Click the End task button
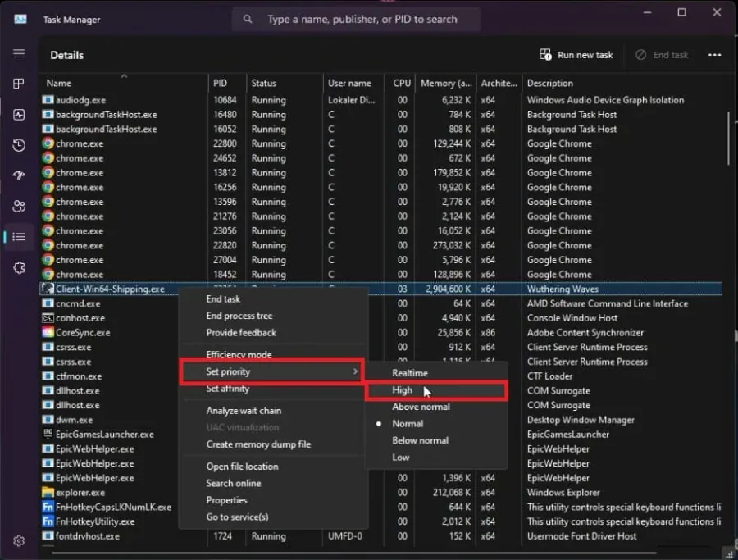The width and height of the screenshot is (738, 560). coord(661,55)
